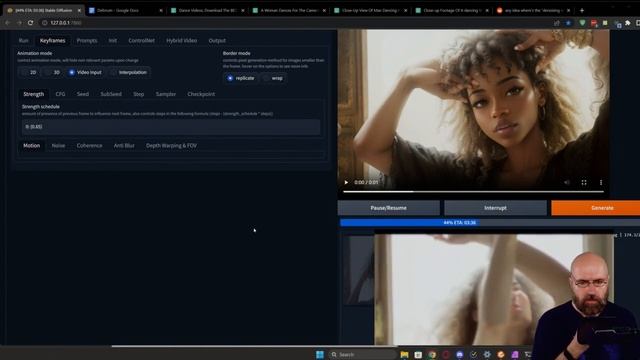Click the browser back arrow
Screen dimensions: 640x360
7,23
